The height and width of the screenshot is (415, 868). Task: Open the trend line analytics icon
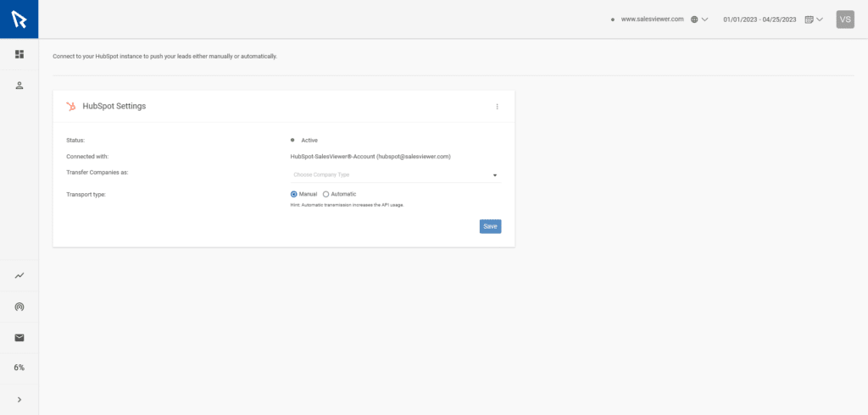click(x=19, y=275)
